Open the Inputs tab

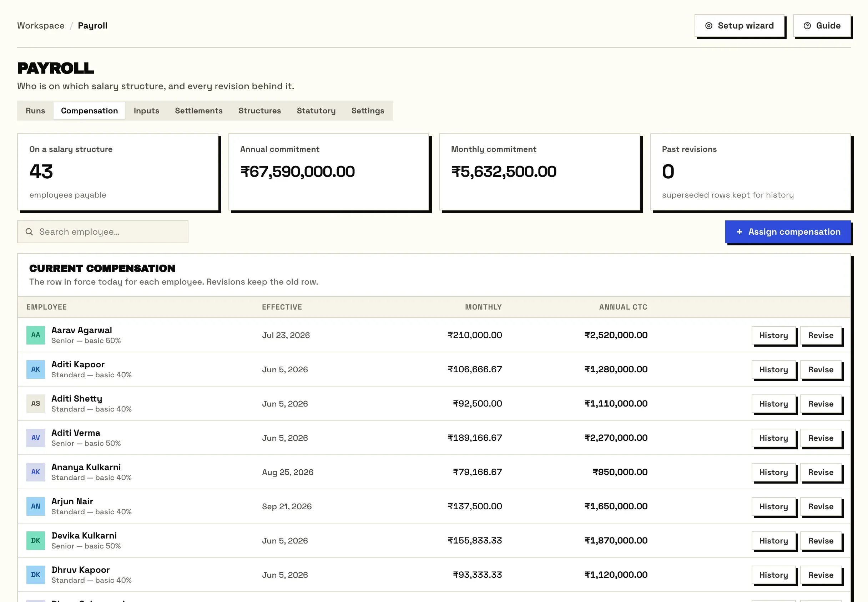pyautogui.click(x=146, y=111)
